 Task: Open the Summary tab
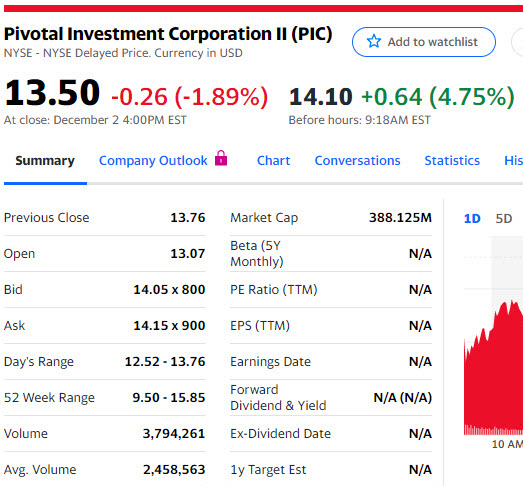pos(45,160)
